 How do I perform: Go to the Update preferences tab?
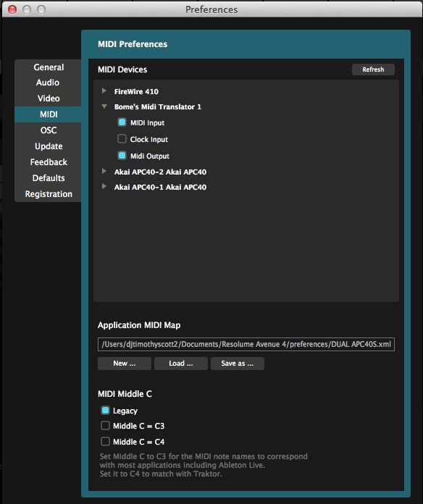pos(49,146)
